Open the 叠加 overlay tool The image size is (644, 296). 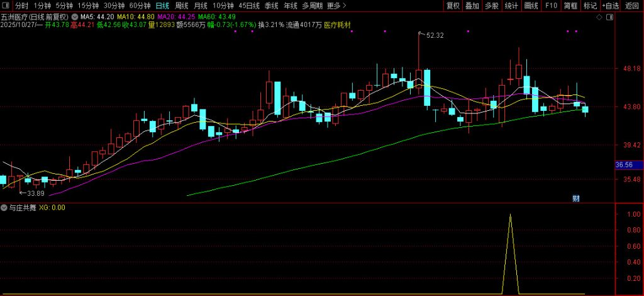coord(472,6)
